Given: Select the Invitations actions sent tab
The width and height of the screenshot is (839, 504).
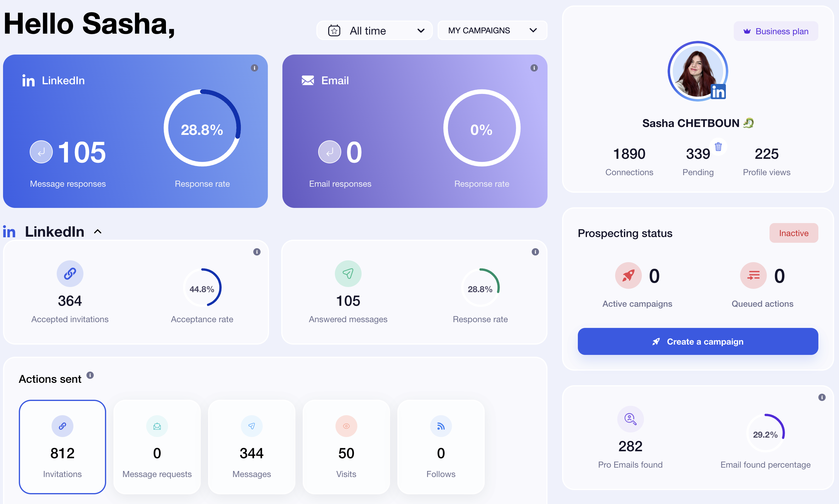Looking at the screenshot, I should [63, 445].
